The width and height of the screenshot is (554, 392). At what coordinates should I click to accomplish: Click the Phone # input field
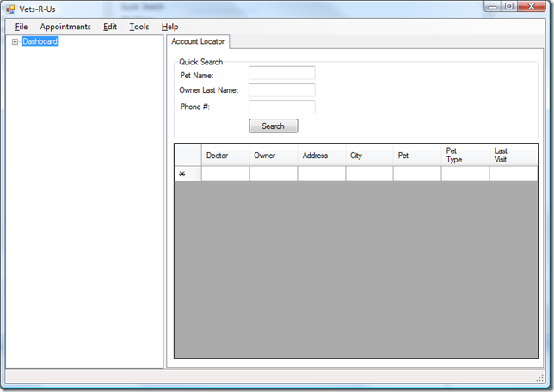(x=281, y=107)
